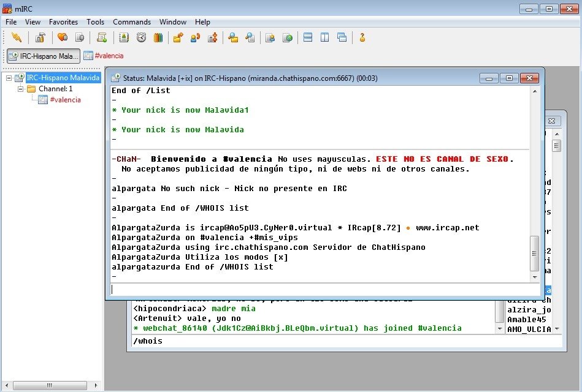Image resolution: width=582 pixels, height=392 pixels.
Task: Click the #valencia chat scroll down arrow
Action: (x=500, y=329)
